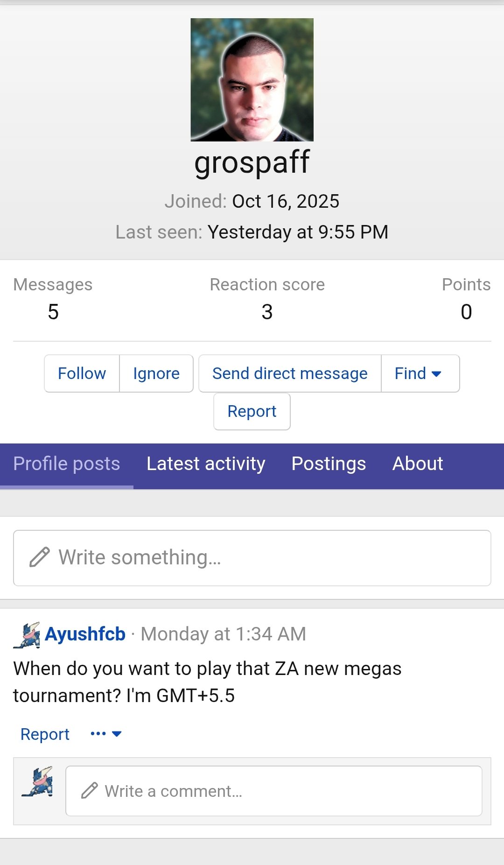504x865 pixels.
Task: Open Ayushfcb's Greninja avatar icon
Action: point(27,635)
